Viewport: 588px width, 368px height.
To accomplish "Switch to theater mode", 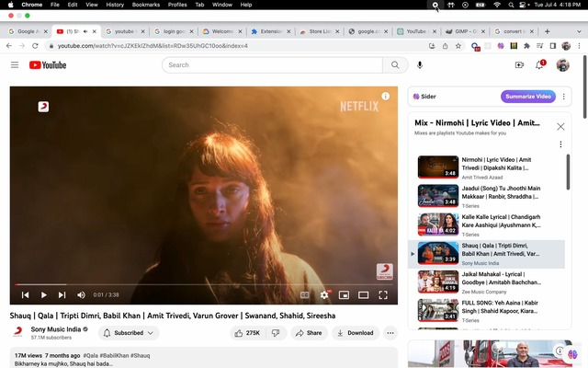I will 364,294.
